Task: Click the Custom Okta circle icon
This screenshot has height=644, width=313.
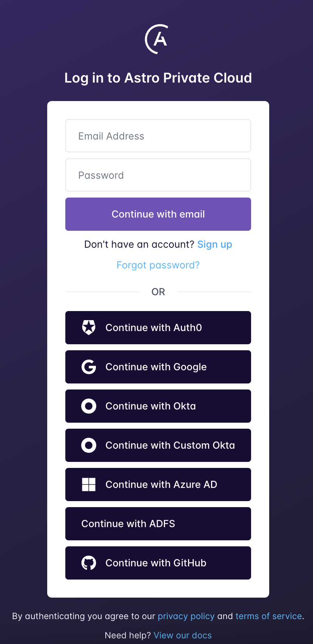Action: click(x=88, y=445)
